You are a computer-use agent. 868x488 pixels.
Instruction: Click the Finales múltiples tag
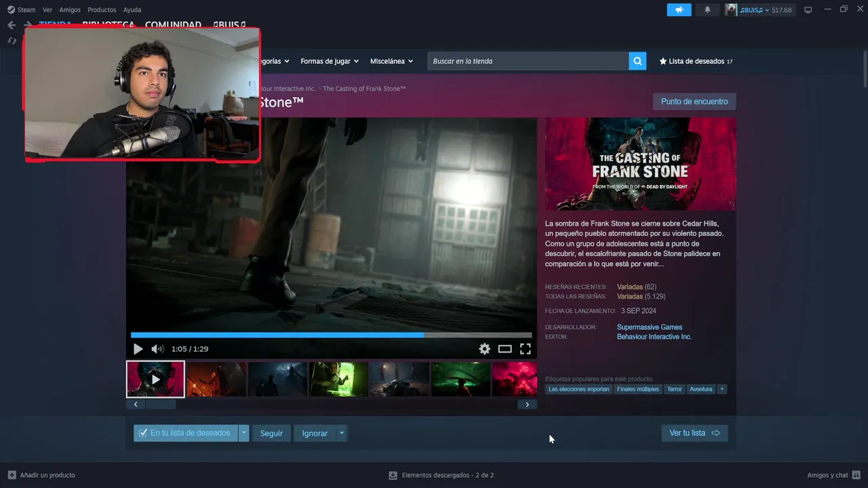pyautogui.click(x=638, y=389)
